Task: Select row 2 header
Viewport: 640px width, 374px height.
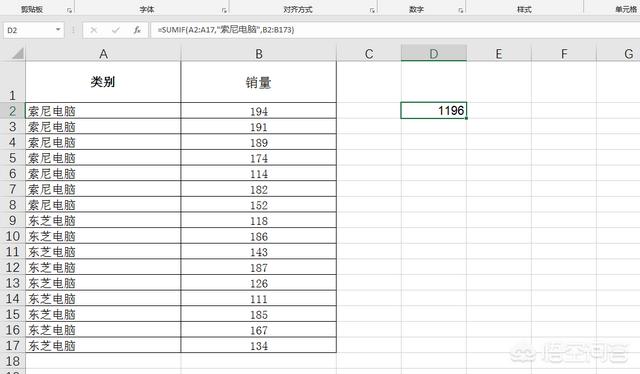Action: (x=13, y=111)
